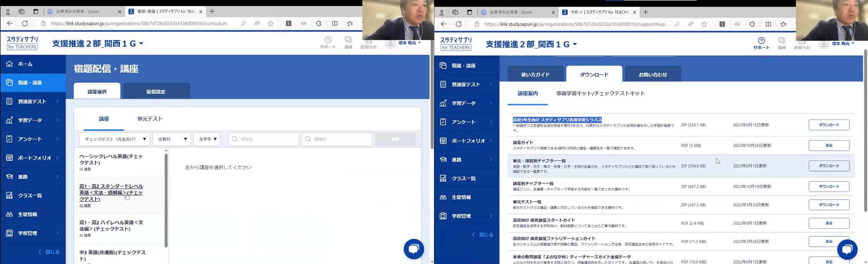
Task: Select the 講座選択 tab
Action: pyautogui.click(x=97, y=91)
